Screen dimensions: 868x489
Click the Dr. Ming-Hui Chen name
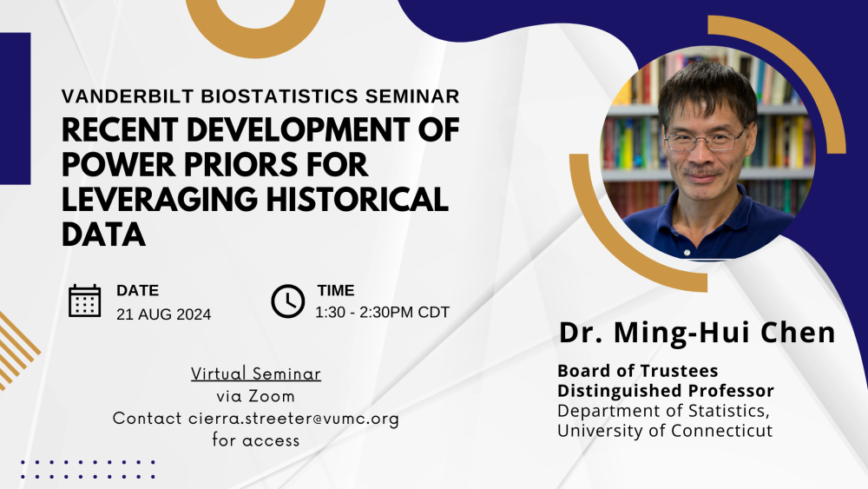pos(697,333)
